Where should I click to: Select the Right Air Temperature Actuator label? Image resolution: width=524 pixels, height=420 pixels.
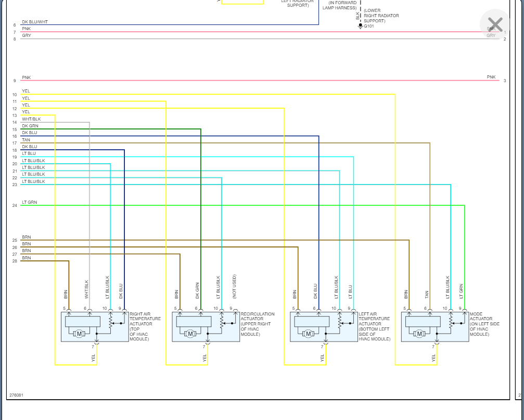coord(145,326)
